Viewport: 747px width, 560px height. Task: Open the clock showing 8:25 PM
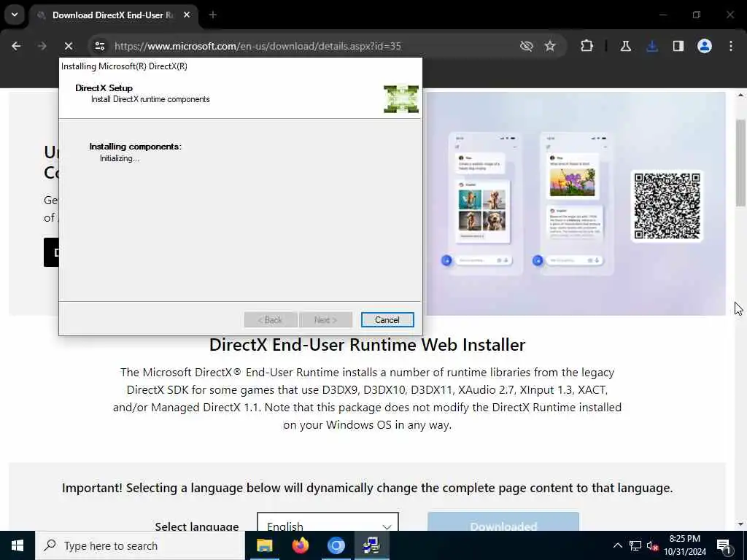click(x=684, y=545)
